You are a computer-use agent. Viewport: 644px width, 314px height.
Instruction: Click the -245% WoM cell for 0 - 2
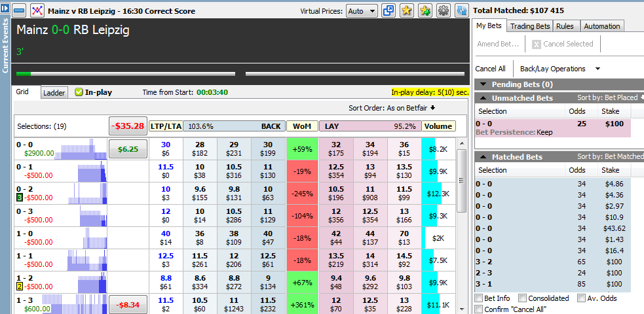pos(302,193)
